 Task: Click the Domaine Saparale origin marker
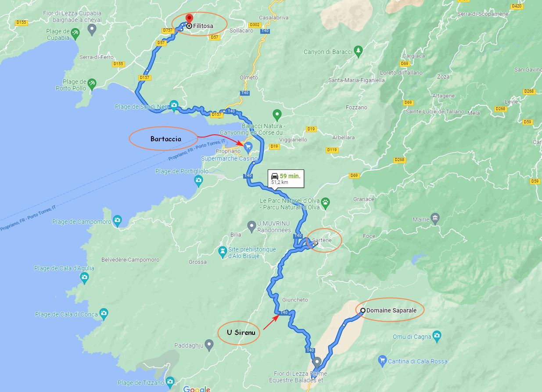pyautogui.click(x=363, y=310)
